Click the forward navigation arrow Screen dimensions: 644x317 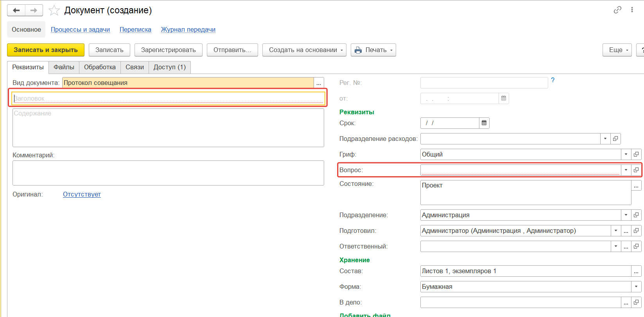click(x=34, y=11)
